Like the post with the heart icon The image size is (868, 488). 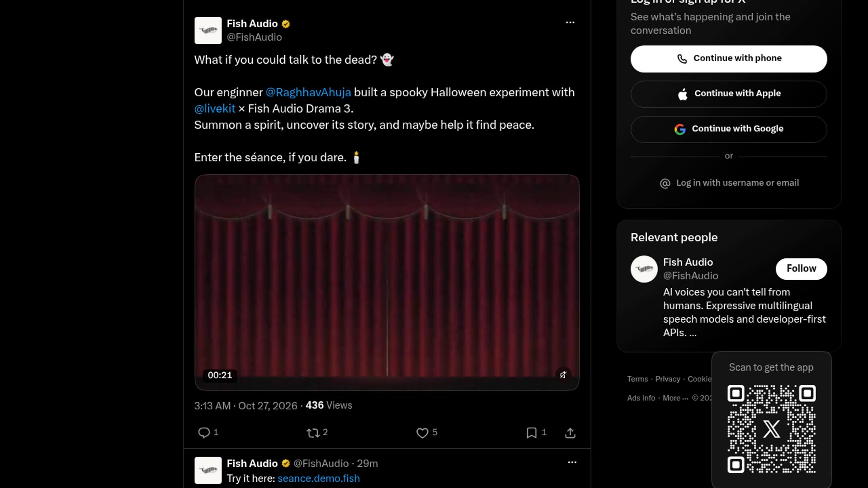(x=422, y=432)
